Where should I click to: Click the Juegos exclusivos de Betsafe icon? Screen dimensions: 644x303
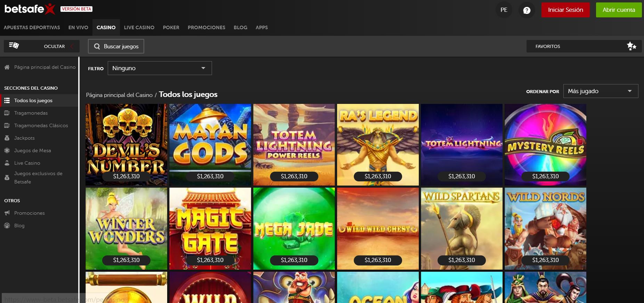tap(7, 178)
